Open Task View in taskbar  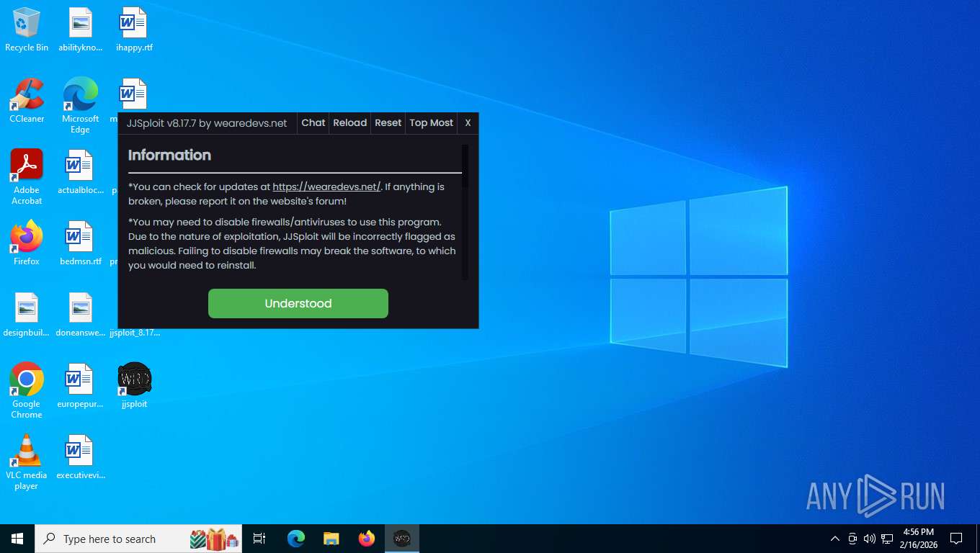[259, 539]
